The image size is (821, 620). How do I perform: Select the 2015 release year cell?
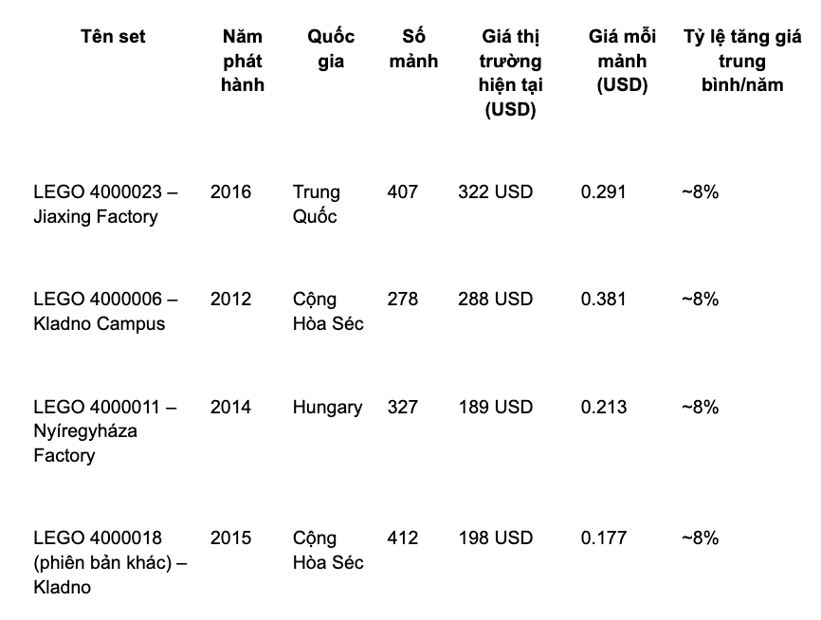[231, 538]
